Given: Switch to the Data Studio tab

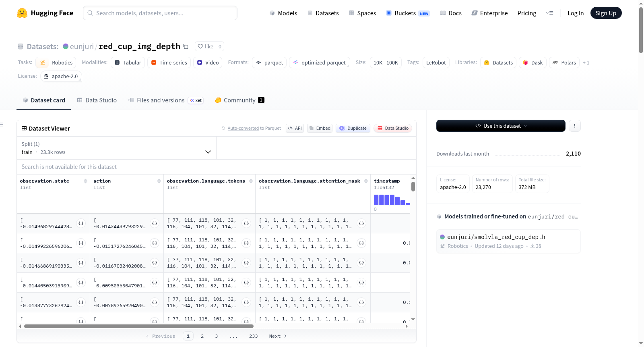Looking at the screenshot, I should click(x=97, y=100).
